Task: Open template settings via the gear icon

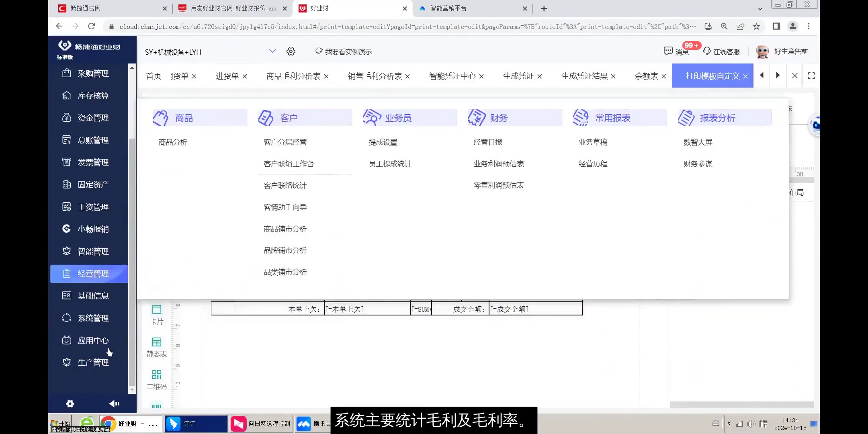Action: pyautogui.click(x=291, y=51)
